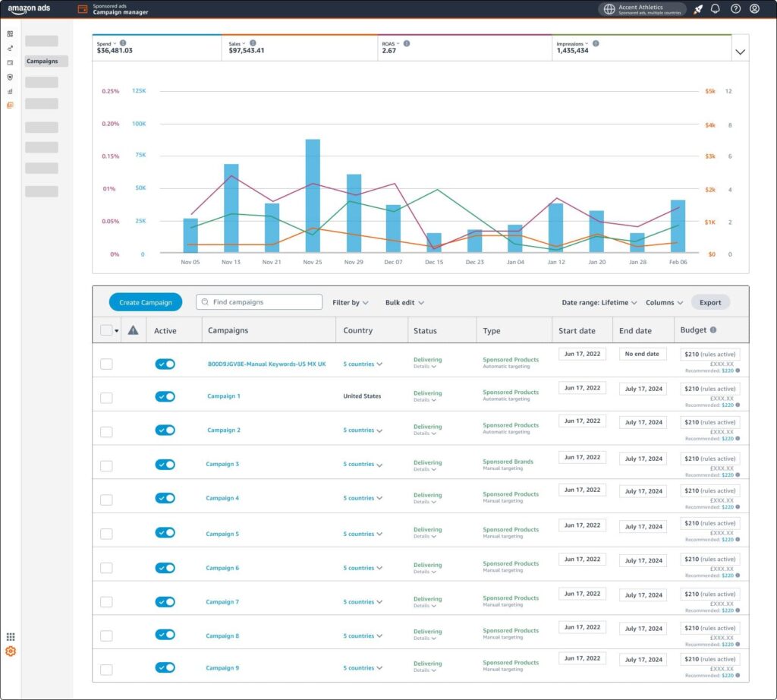
Task: Open notifications via the bell icon
Action: pyautogui.click(x=714, y=8)
